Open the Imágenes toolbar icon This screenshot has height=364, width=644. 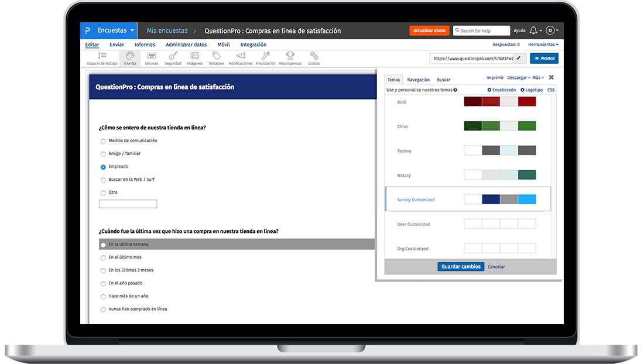(195, 59)
